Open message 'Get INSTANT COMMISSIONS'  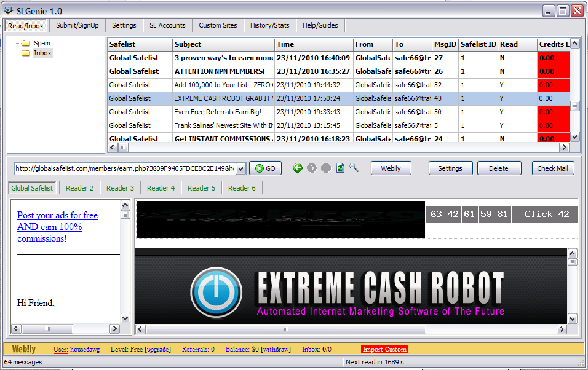click(338, 138)
